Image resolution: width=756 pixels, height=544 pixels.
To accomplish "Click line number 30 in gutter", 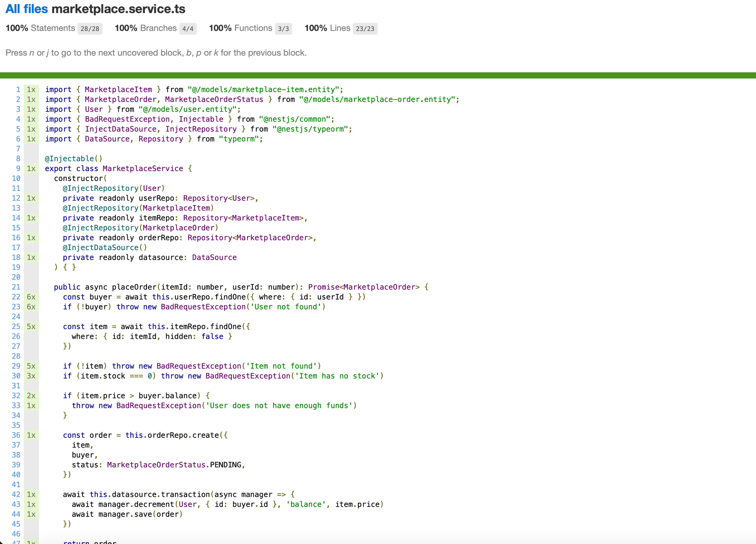I will (16, 376).
